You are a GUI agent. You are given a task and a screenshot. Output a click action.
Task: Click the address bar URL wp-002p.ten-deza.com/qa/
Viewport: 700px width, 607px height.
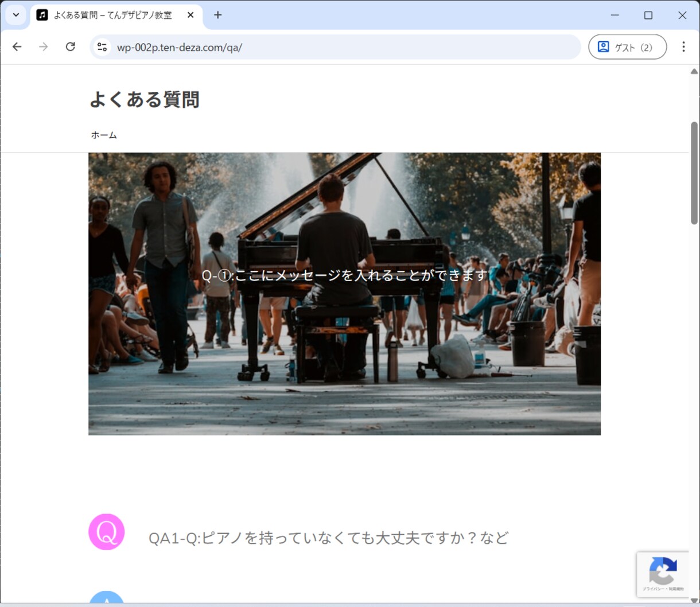click(x=180, y=48)
